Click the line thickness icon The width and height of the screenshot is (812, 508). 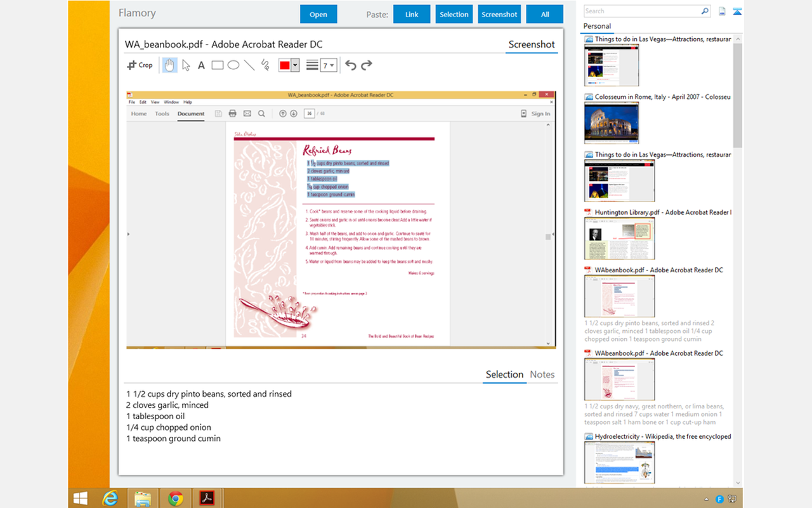[312, 65]
